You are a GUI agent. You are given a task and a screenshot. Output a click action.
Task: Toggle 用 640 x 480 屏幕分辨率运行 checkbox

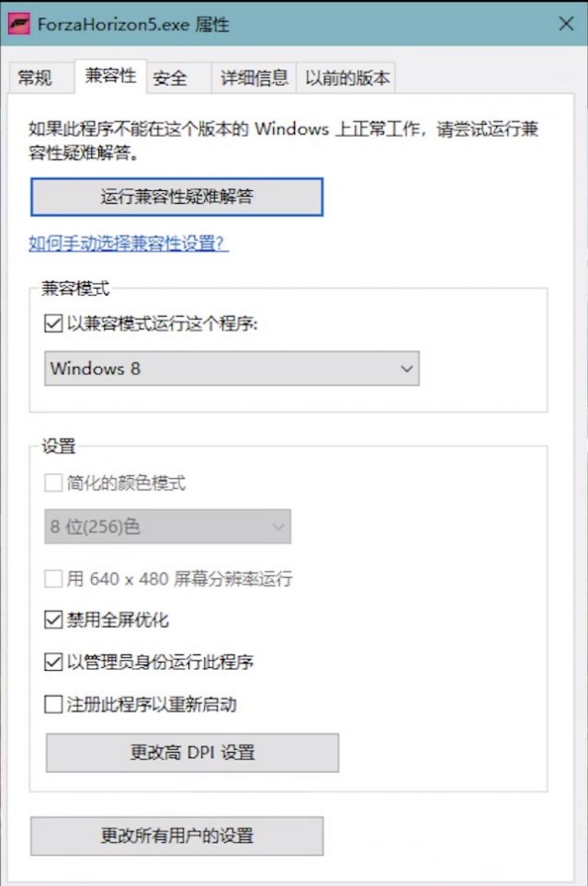coord(53,579)
